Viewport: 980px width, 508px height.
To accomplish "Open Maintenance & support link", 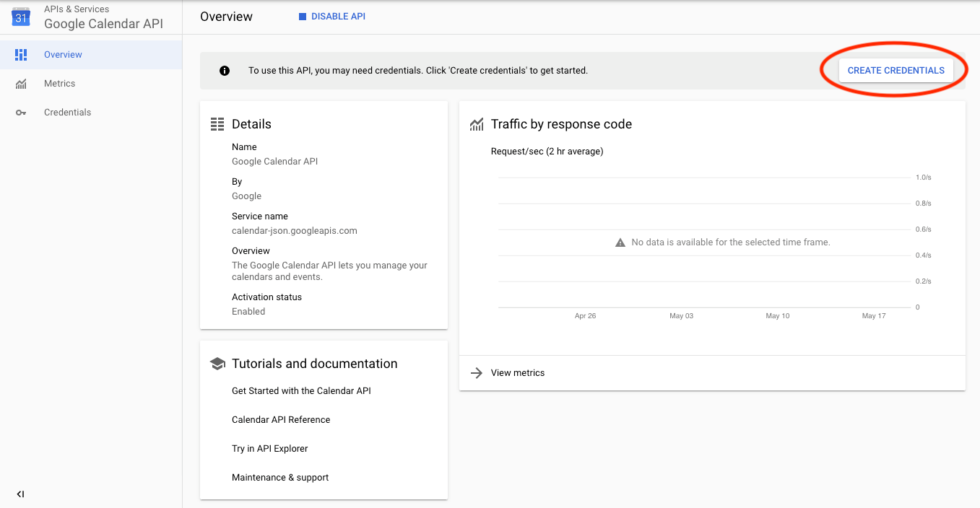I will click(x=280, y=478).
